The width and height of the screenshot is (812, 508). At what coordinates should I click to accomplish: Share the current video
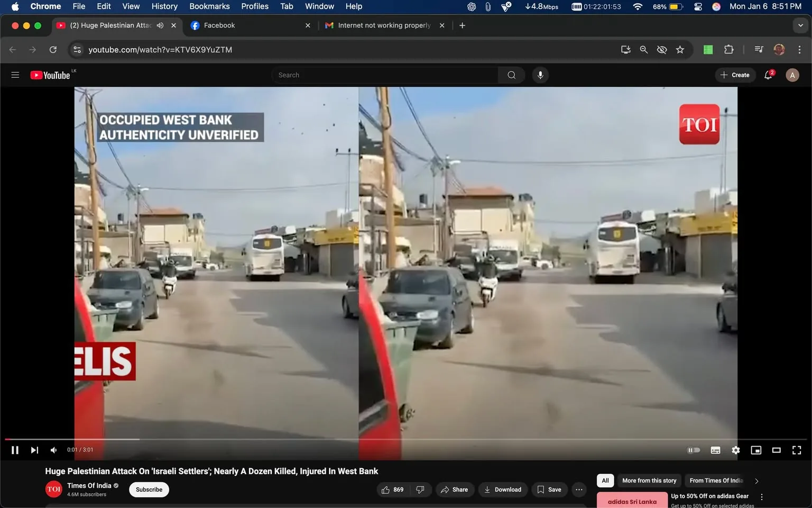[455, 489]
